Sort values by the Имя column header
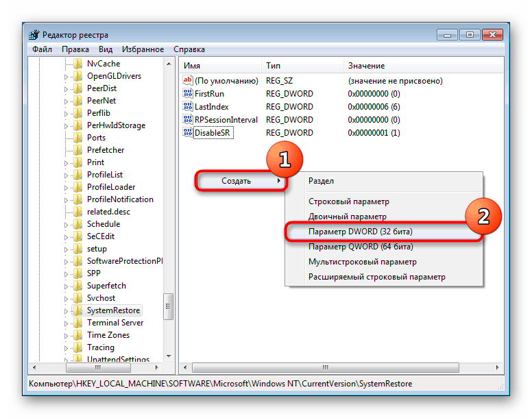The image size is (532, 418). click(221, 65)
